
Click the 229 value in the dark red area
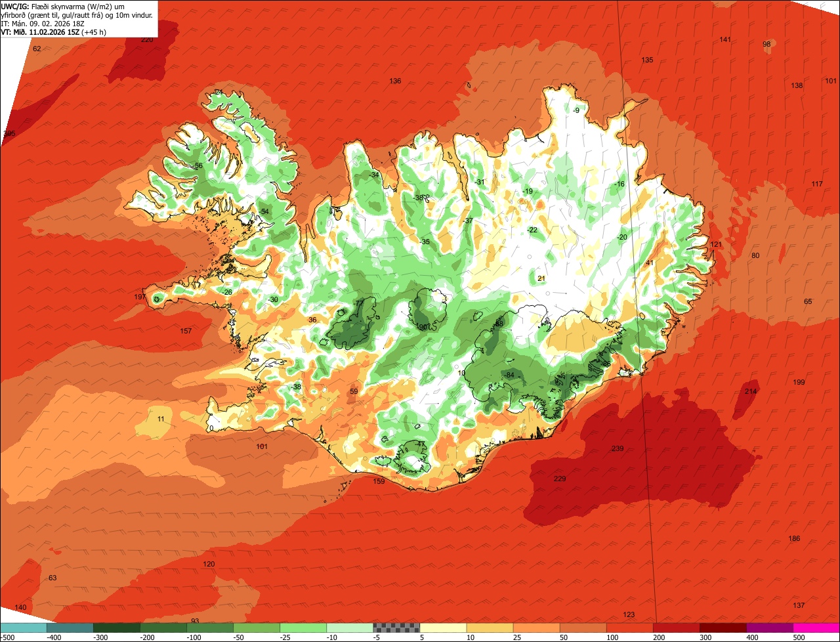[560, 479]
